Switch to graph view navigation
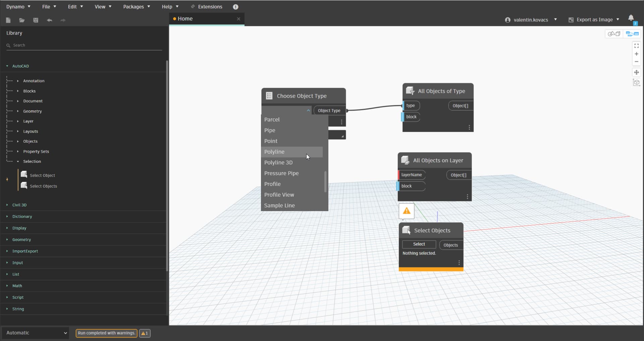Viewport: 644px width, 341px height. click(x=632, y=34)
